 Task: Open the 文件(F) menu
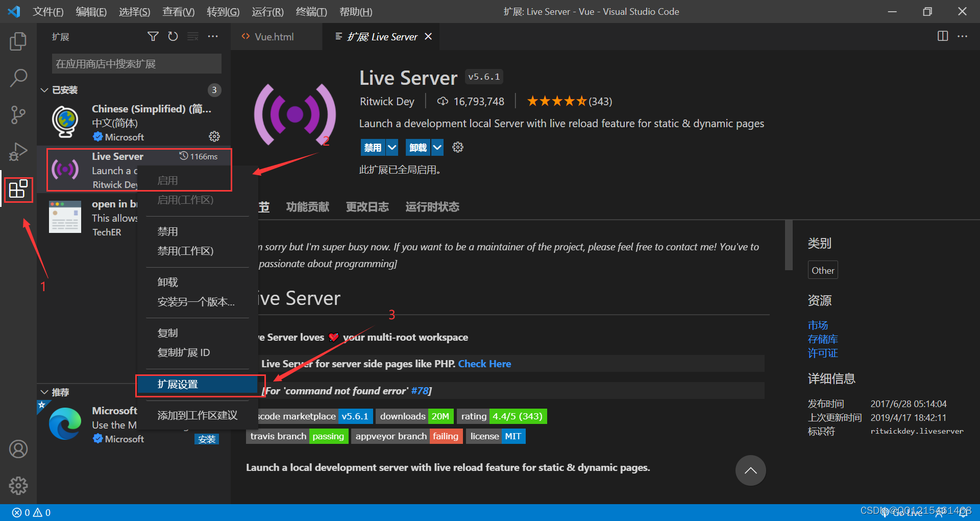pos(48,11)
